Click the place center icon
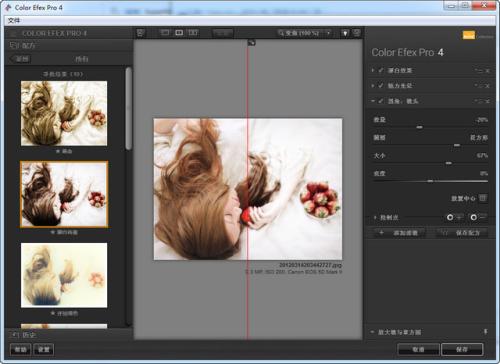The image size is (500, 364). 483,198
